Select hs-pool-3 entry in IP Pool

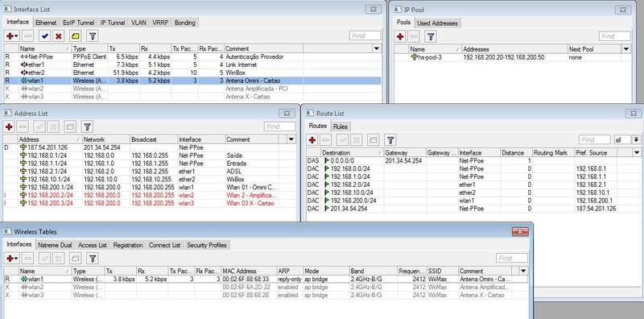point(513,57)
